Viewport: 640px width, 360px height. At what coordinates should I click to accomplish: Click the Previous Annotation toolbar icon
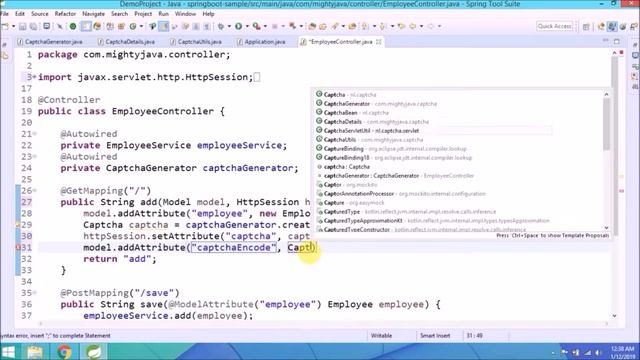click(x=383, y=26)
